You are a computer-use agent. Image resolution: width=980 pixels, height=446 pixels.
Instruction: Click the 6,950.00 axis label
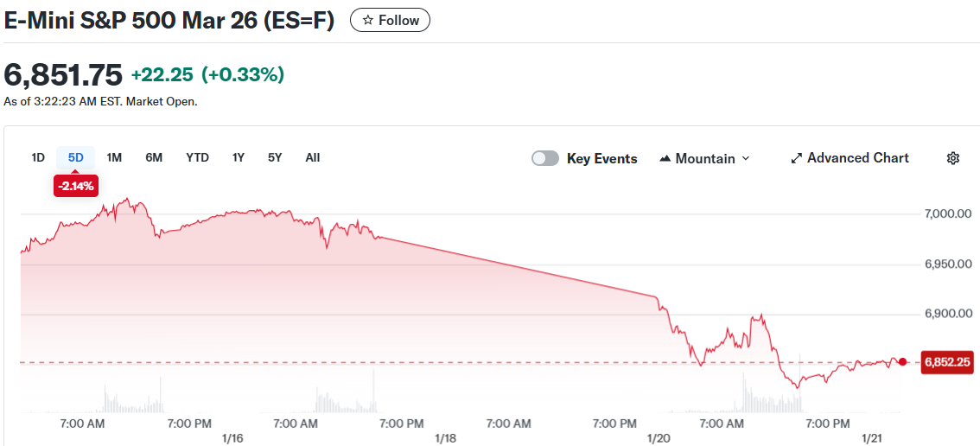948,264
